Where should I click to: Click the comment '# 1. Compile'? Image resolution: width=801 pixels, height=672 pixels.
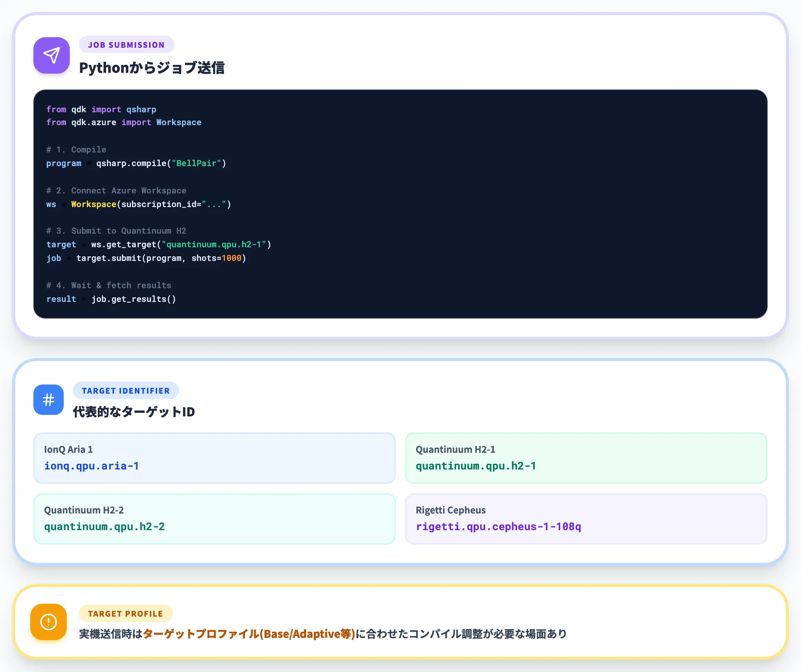(76, 149)
